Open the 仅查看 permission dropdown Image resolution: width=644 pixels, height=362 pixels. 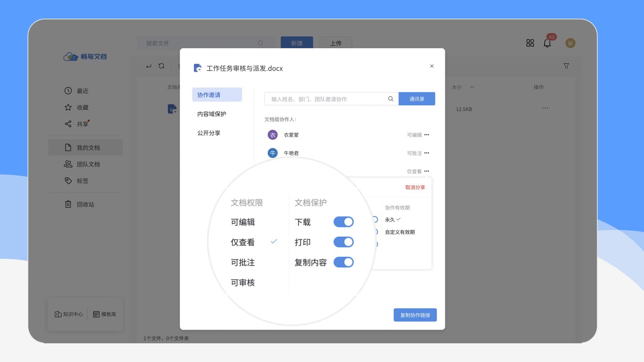(x=414, y=171)
